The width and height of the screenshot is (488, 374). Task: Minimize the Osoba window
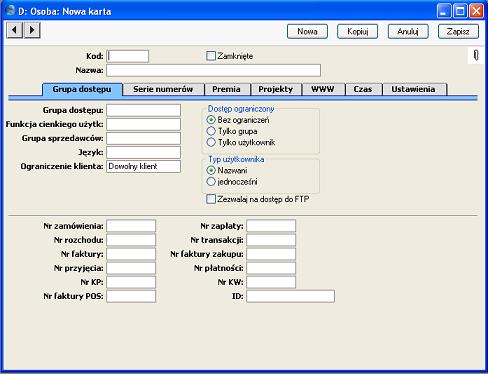click(444, 11)
